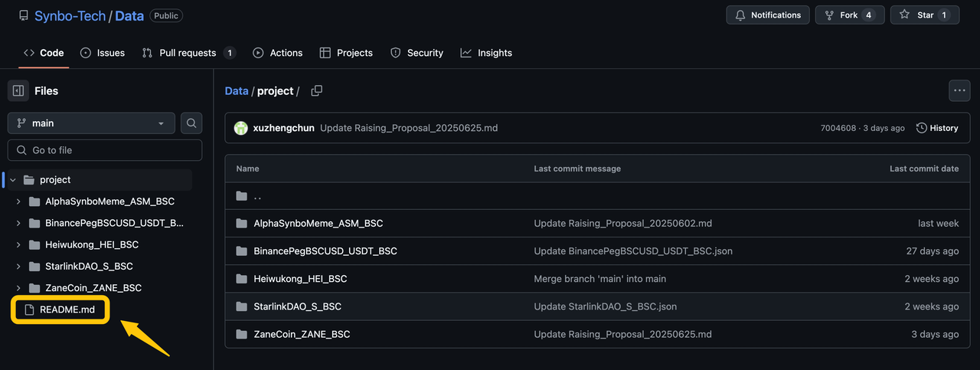Screen dimensions: 980x370
Task: Click the Last commit date column header
Action: [x=924, y=169]
